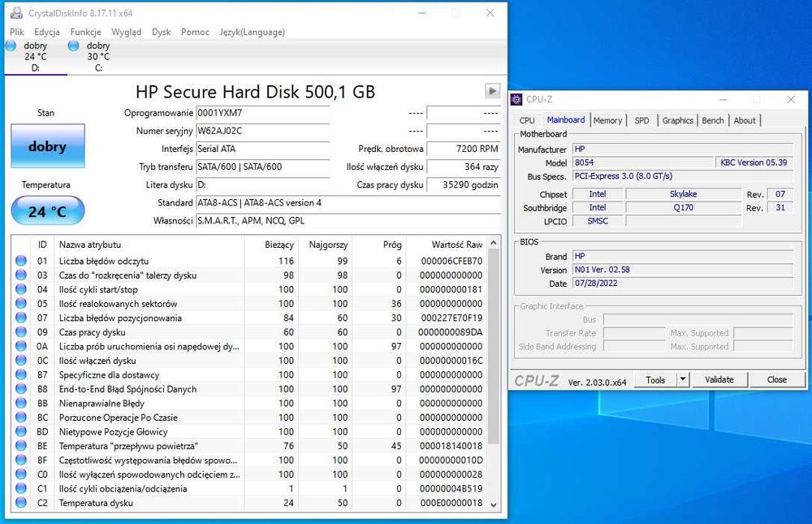Click status circle for attribute C1
Screen dimensions: 812x524
21,488
